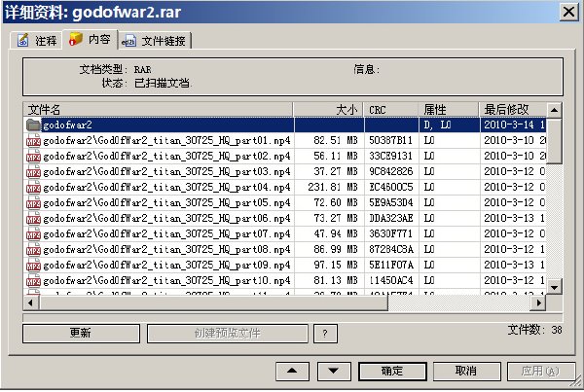Click size value 82.51 MB
This screenshot has height=392, width=584.
[x=336, y=141]
